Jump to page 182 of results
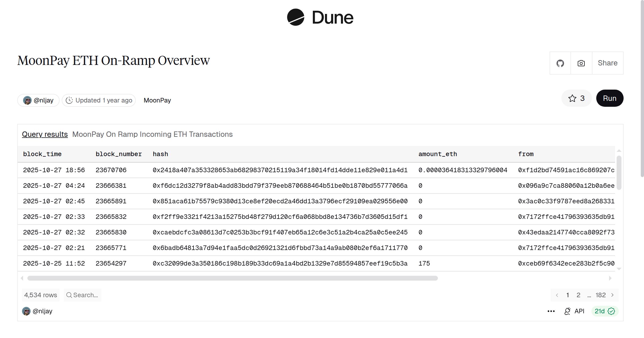Viewport: 644px width, 338px height. pos(601,295)
